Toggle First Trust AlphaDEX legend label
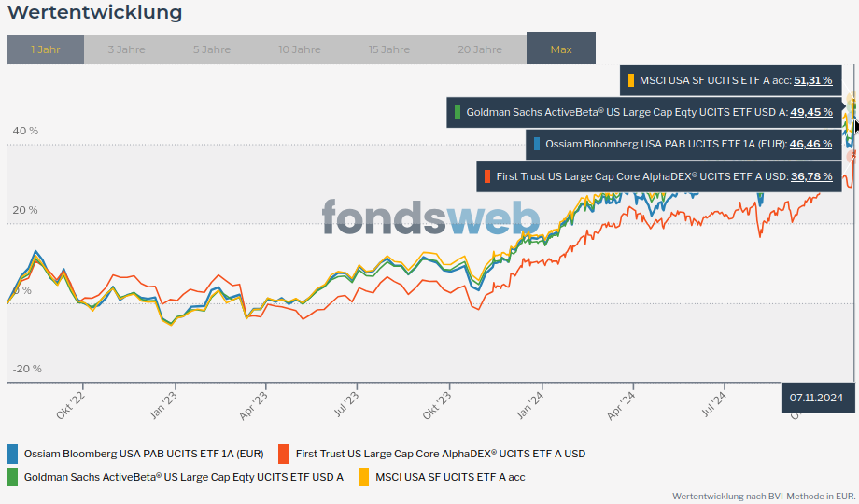This screenshot has width=859, height=504. (440, 454)
